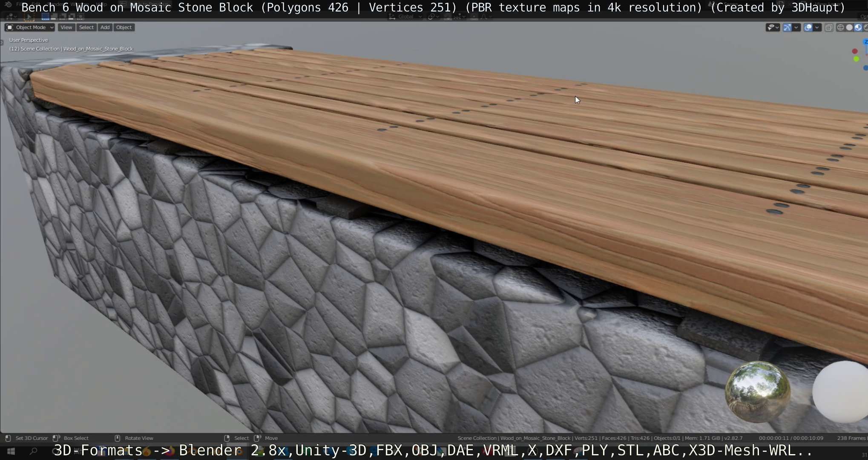Screen dimensions: 868x460
Task: Switch to solid viewport shading
Action: (x=849, y=28)
